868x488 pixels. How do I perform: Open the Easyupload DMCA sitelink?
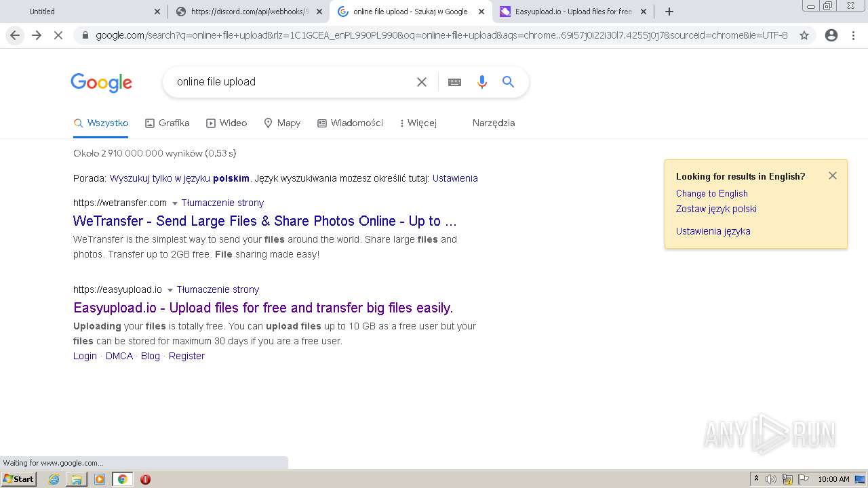pyautogui.click(x=119, y=356)
